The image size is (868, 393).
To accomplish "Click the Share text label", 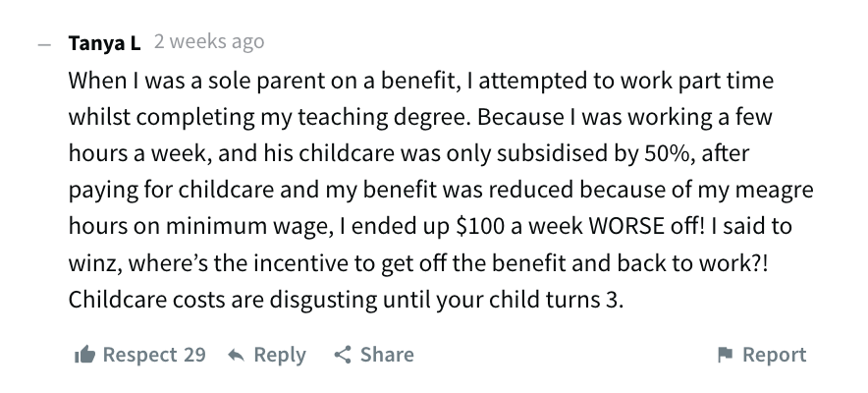I will pos(387,355).
